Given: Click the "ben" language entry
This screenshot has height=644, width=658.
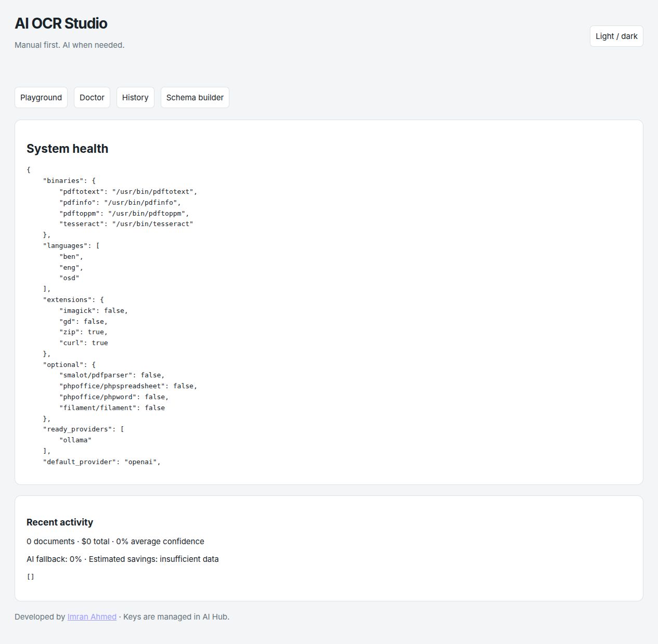Looking at the screenshot, I should [x=71, y=257].
